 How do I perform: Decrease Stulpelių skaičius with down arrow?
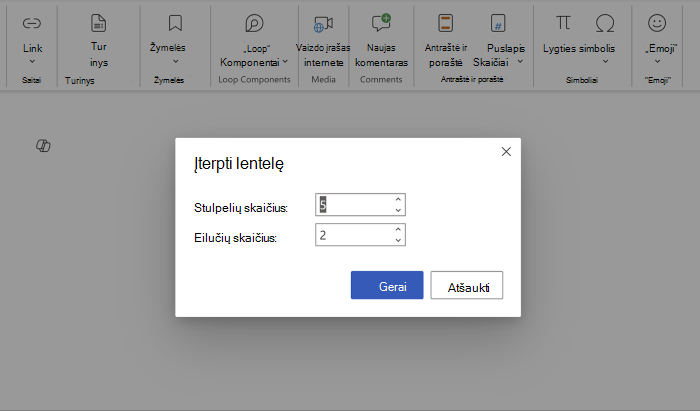pyautogui.click(x=398, y=210)
